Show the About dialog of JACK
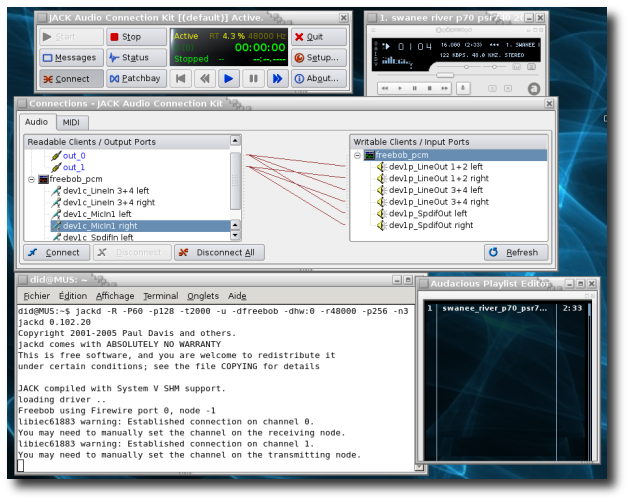This screenshot has width=630, height=502. click(320, 78)
